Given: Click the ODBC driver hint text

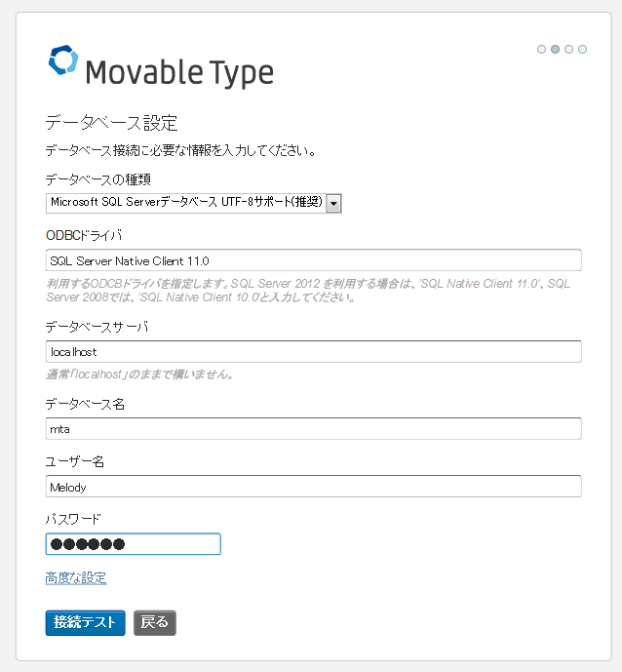Looking at the screenshot, I should coord(308,290).
